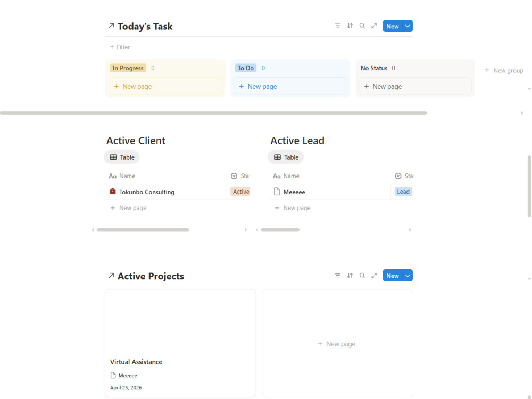Click April 25, 2026 date on card

126,388
